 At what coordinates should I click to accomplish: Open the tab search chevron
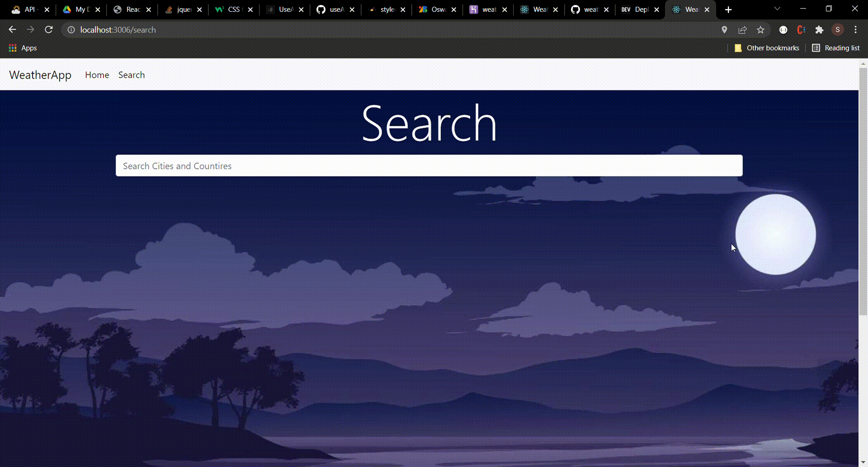pyautogui.click(x=777, y=9)
